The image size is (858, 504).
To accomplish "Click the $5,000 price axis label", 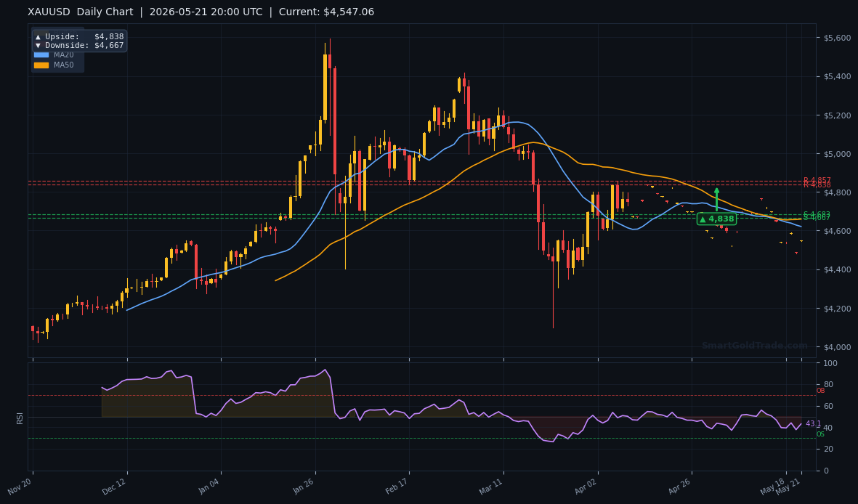I will (x=837, y=154).
